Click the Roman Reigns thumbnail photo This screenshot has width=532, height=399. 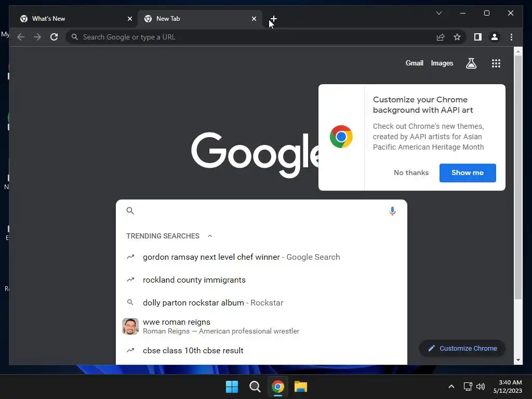point(130,326)
